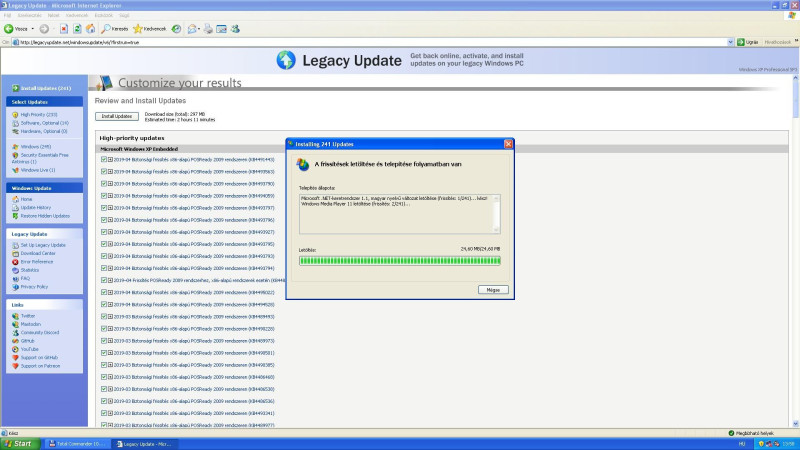The width and height of the screenshot is (800, 450).
Task: Expand details of update KB4494528
Action: coord(110,304)
